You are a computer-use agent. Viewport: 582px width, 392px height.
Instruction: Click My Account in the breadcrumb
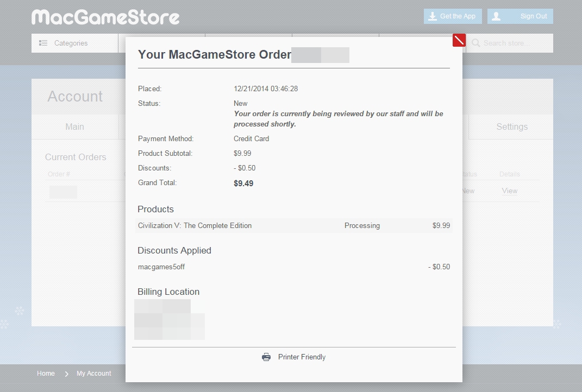[94, 374]
